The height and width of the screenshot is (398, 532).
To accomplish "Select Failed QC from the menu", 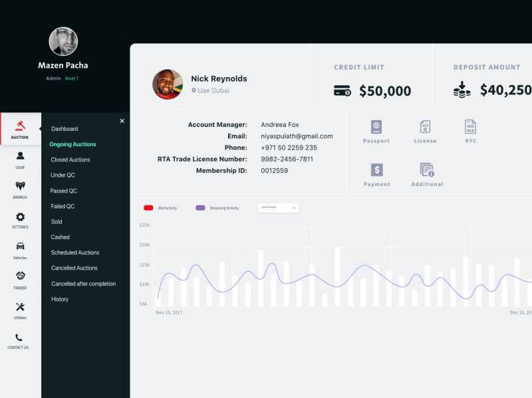I will point(64,206).
